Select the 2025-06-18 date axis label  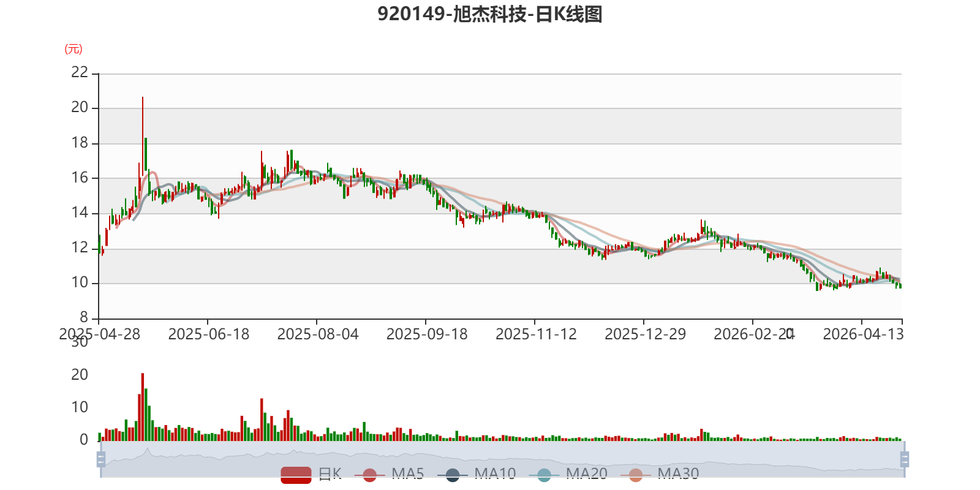(209, 334)
